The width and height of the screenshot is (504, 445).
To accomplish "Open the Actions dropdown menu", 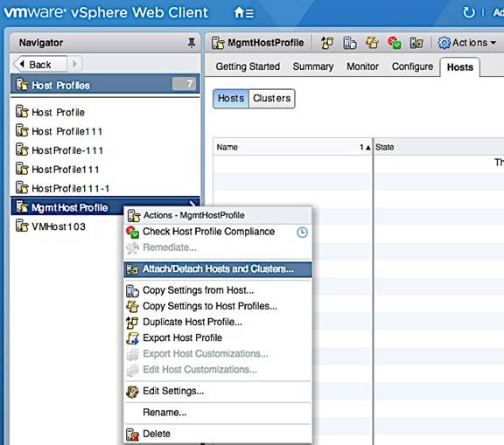I will pos(467,43).
